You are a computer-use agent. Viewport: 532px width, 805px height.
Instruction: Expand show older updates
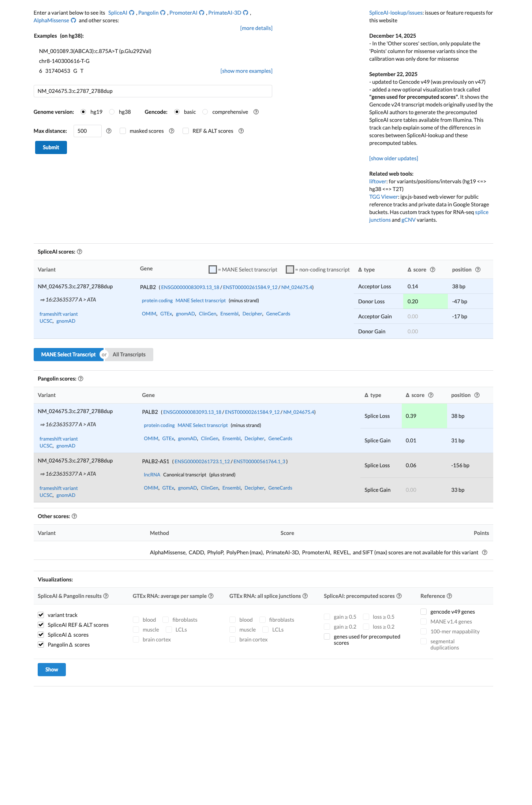393,158
